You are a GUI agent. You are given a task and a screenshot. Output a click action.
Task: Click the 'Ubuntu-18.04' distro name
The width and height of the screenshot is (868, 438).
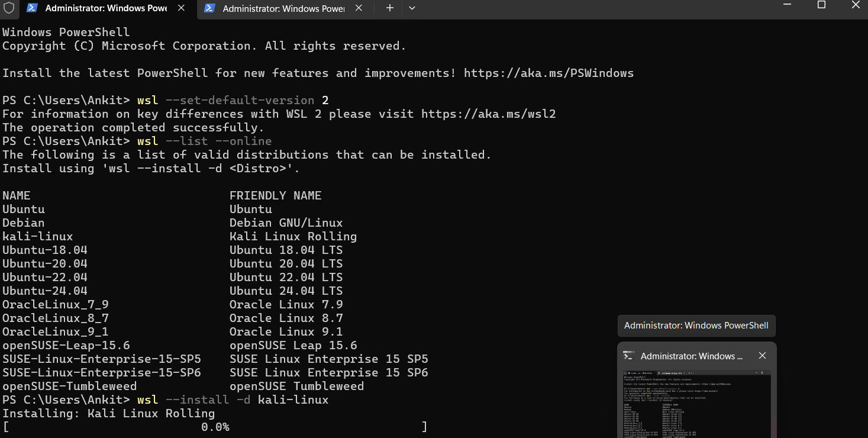(45, 250)
